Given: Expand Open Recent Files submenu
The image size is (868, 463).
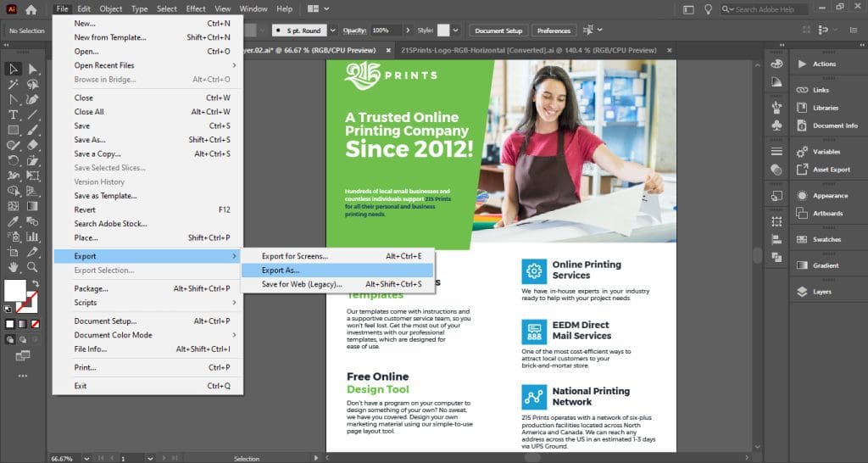Looking at the screenshot, I should click(234, 65).
